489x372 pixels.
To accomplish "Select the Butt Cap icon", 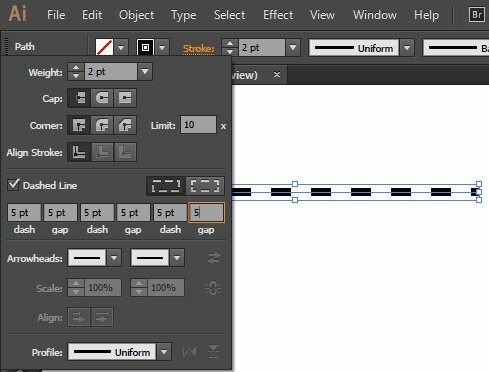I will (79, 98).
